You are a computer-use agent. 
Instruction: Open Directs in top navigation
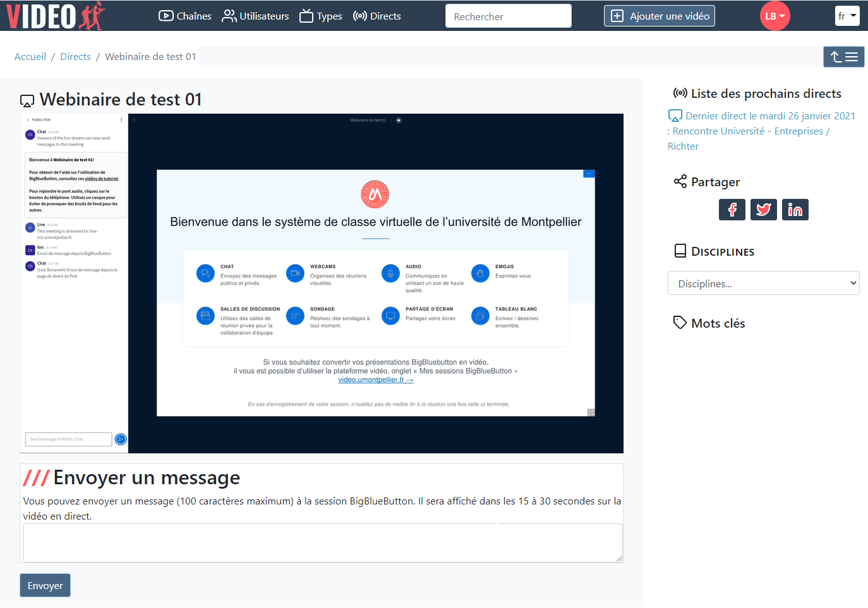377,16
